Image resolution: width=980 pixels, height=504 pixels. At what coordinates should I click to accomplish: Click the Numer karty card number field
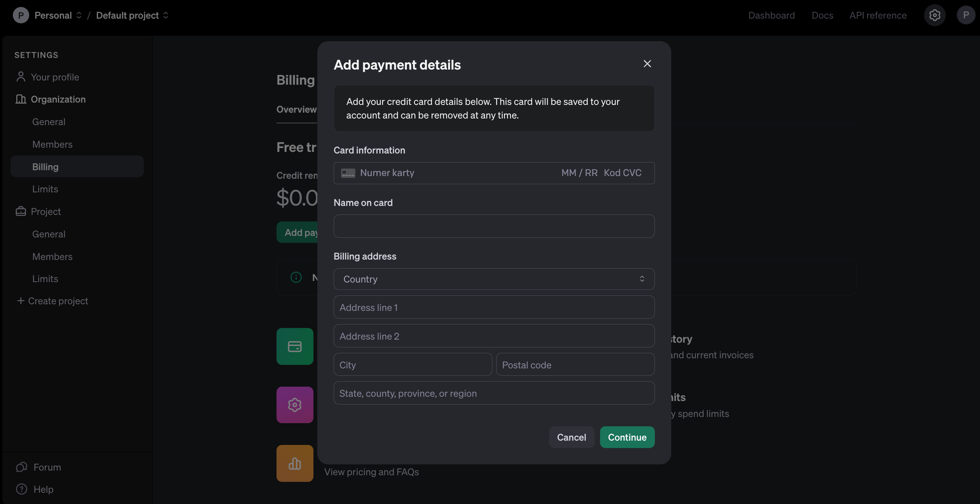click(447, 173)
